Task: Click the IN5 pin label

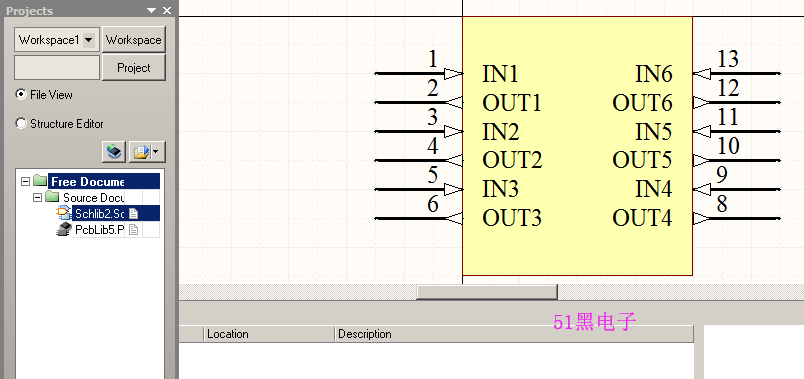Action: coord(654,132)
